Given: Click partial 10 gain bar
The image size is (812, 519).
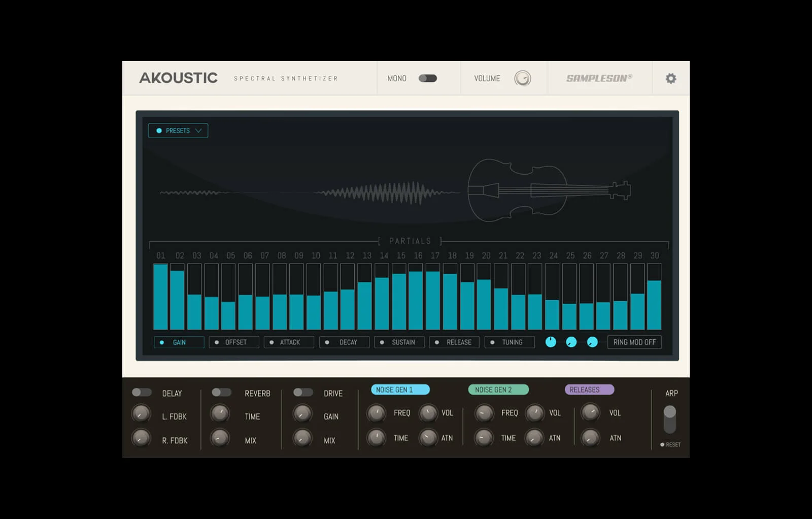Looking at the screenshot, I should (314, 297).
